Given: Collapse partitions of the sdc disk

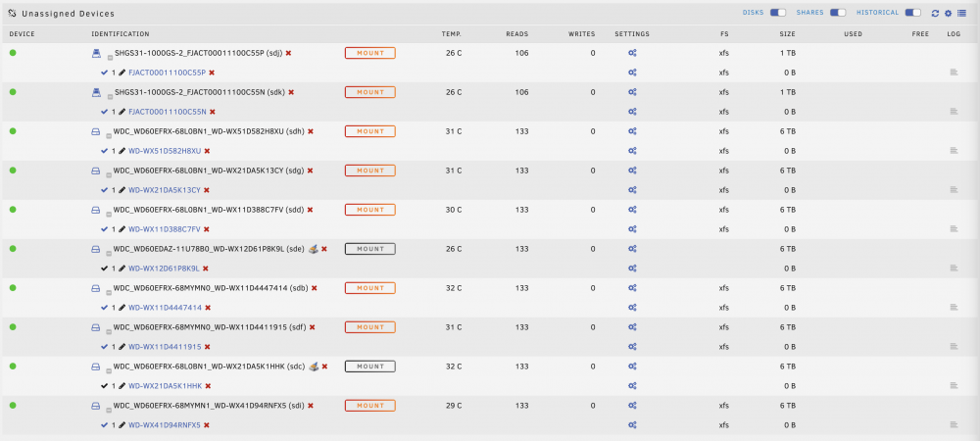Looking at the screenshot, I should pyautogui.click(x=110, y=369).
